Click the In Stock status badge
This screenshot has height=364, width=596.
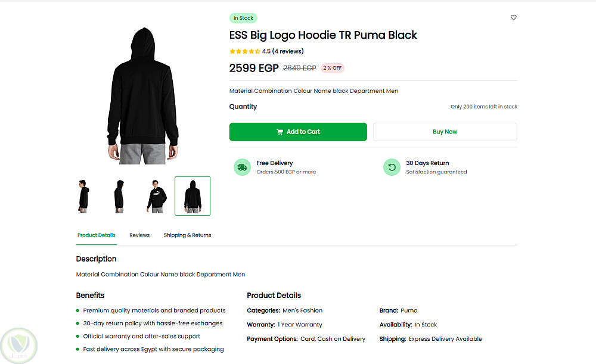243,18
